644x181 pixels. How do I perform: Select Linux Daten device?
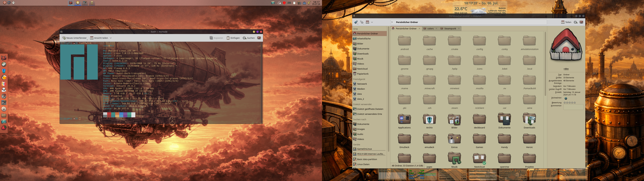click(x=369, y=164)
